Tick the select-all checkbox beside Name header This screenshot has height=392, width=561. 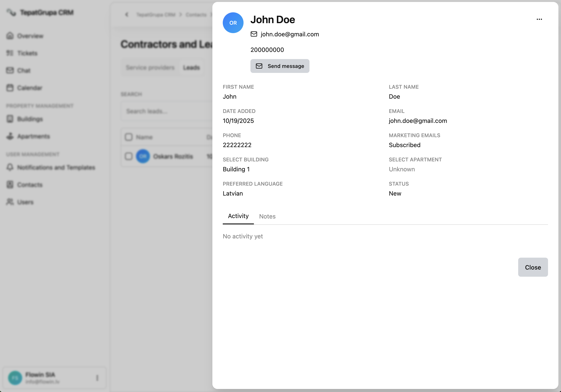[129, 137]
